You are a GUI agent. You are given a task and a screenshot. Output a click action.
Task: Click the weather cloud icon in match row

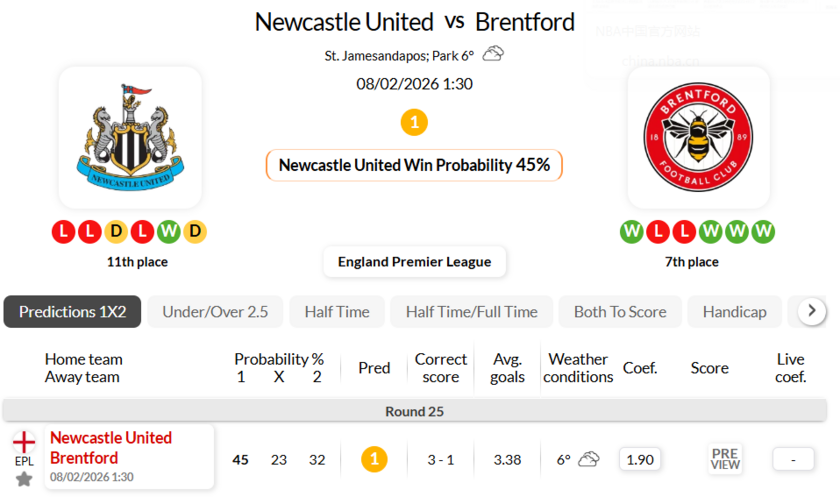tap(589, 459)
